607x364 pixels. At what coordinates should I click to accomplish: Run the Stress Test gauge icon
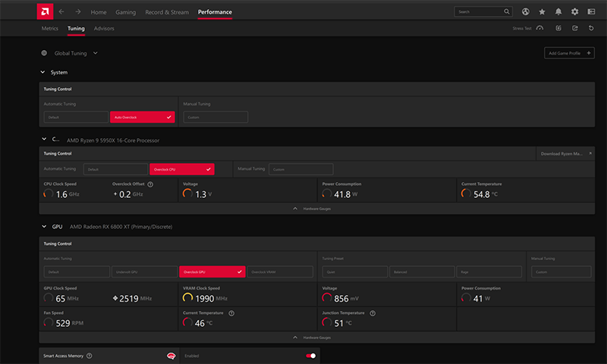[539, 28]
